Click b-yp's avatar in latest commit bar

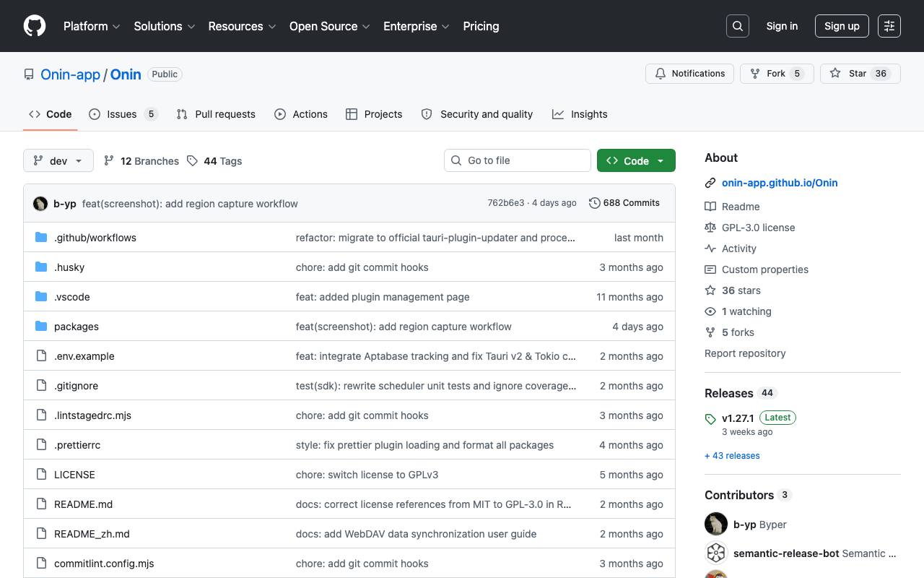coord(40,204)
